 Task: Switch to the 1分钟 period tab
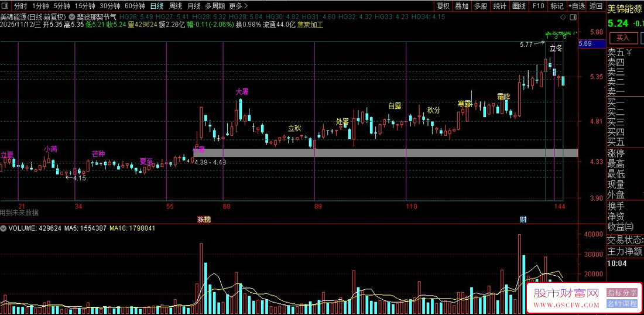click(x=40, y=6)
